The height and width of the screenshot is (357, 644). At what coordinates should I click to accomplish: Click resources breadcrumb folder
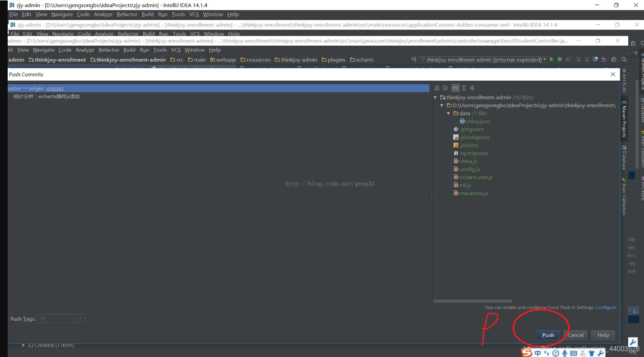point(255,60)
